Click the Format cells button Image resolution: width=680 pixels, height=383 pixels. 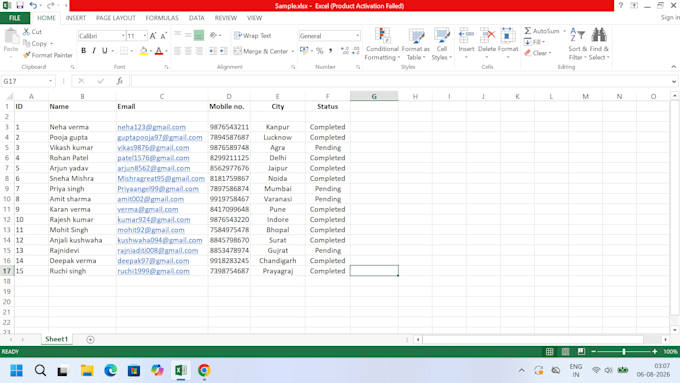click(x=508, y=44)
